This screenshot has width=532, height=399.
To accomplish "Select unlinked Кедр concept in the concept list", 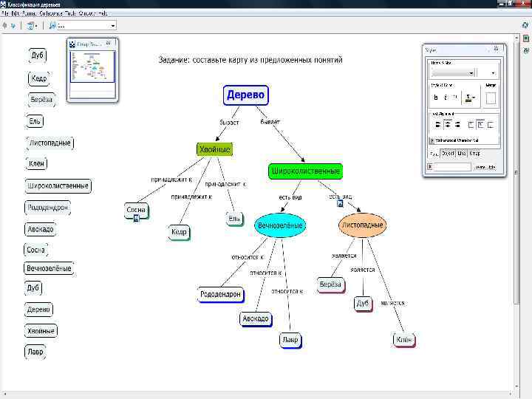I will 38,79.
